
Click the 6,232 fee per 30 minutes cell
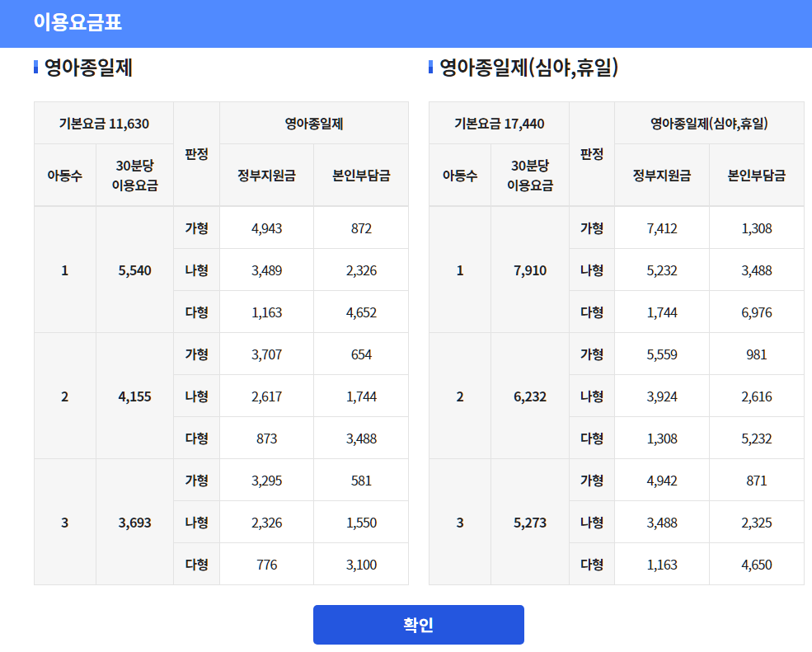[x=530, y=396]
